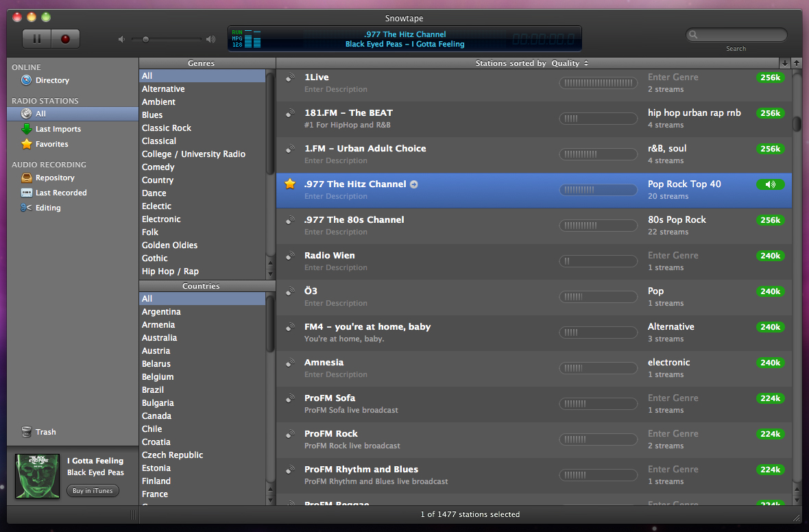Screen dimensions: 809x532
Task: Click the 240k quality badge on Radio Wien
Action: (x=771, y=256)
